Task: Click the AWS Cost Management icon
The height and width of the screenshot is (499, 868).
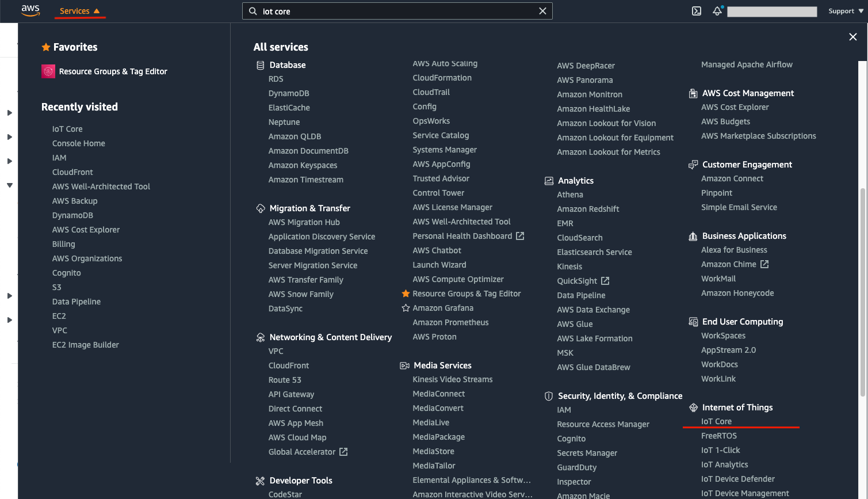Action: click(x=693, y=93)
